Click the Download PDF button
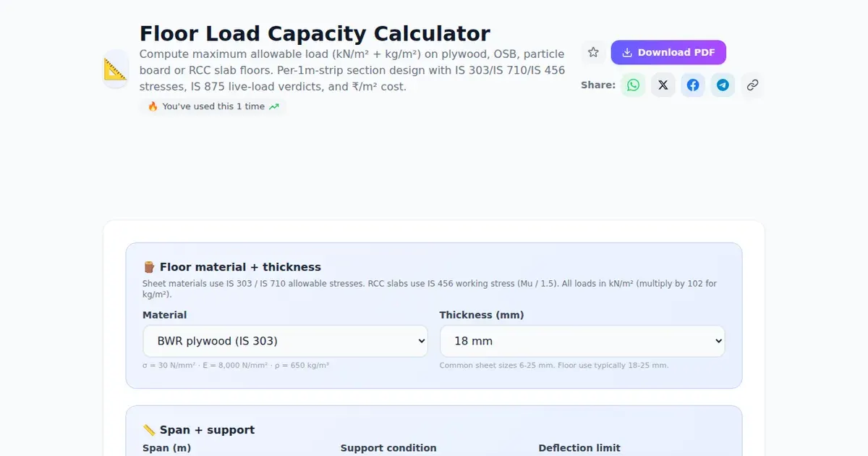The width and height of the screenshot is (868, 456). 668,52
